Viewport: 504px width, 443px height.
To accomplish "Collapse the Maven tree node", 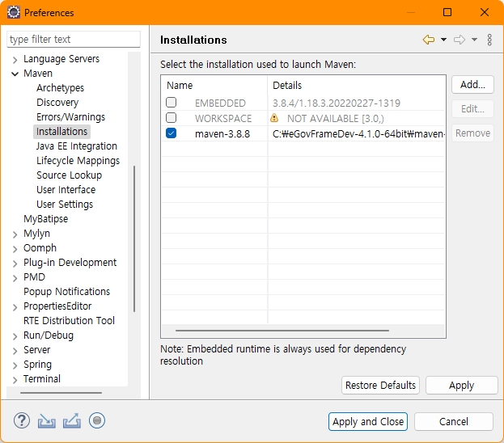I will tap(15, 74).
